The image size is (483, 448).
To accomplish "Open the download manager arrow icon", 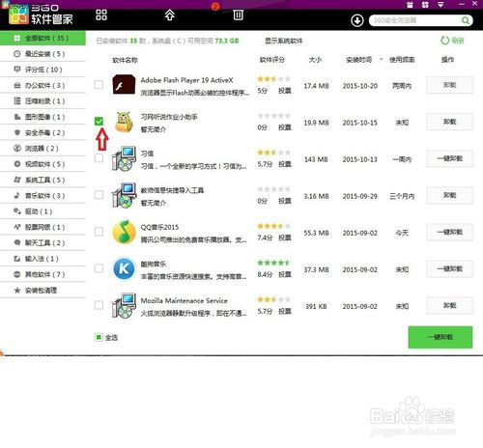I will tap(357, 21).
